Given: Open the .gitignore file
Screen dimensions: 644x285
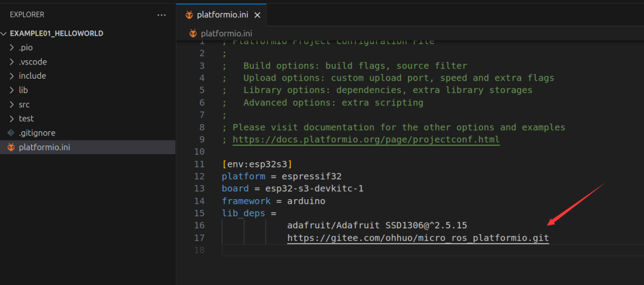Looking at the screenshot, I should click(88, 133).
